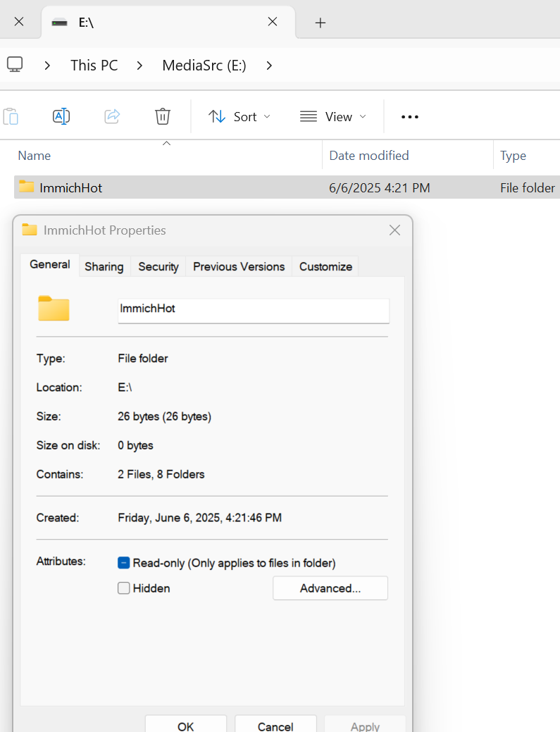Expand chevron after the PC icon

47,66
